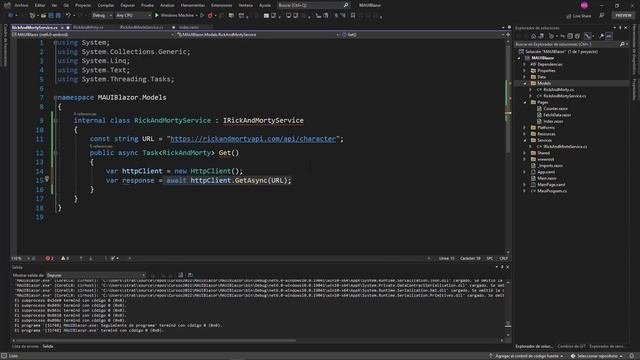Open the Herramientas menu
Viewport: 640px width, 360px height.
point(193,5)
